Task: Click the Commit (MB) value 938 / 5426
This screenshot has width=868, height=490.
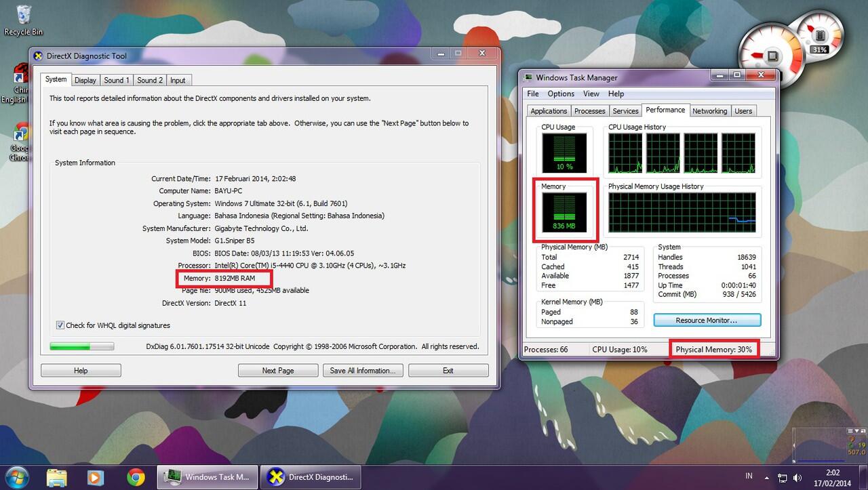Action: click(738, 294)
